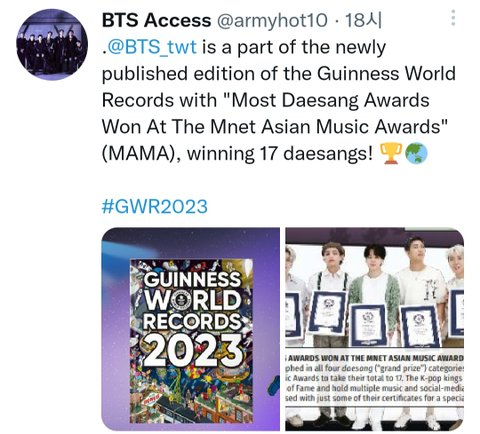Open the Guinness World Records 2023 cover image
This screenshot has width=480, height=434.
pyautogui.click(x=190, y=329)
